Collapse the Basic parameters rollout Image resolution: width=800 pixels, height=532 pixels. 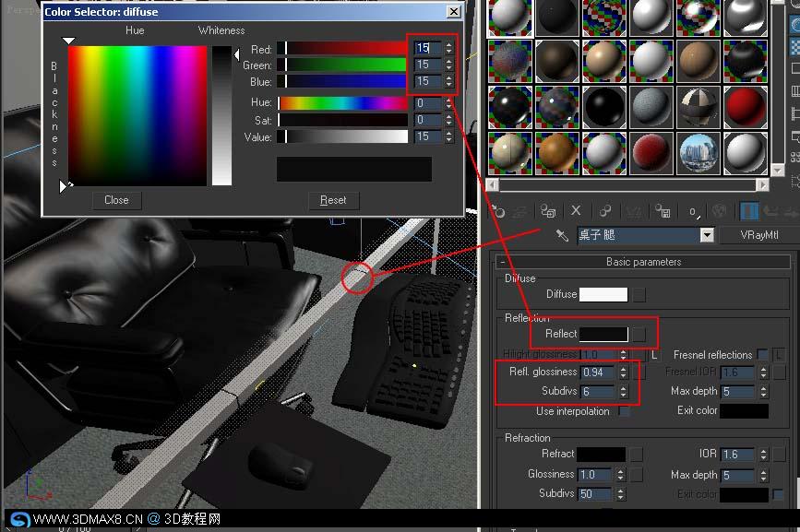503,262
